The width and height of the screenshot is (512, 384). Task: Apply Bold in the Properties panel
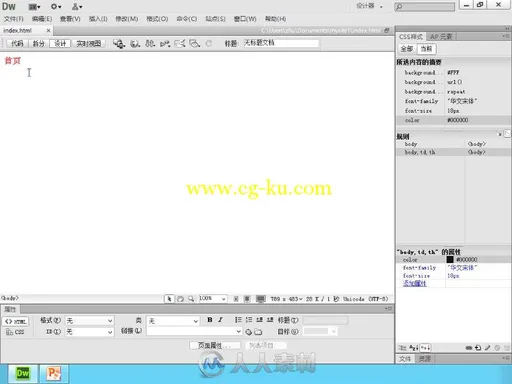coord(210,320)
